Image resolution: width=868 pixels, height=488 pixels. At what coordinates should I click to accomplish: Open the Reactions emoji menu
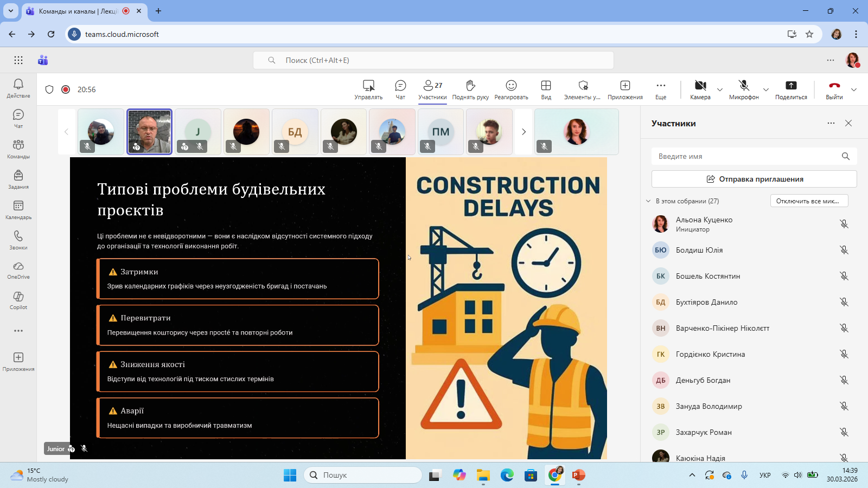pyautogui.click(x=511, y=89)
